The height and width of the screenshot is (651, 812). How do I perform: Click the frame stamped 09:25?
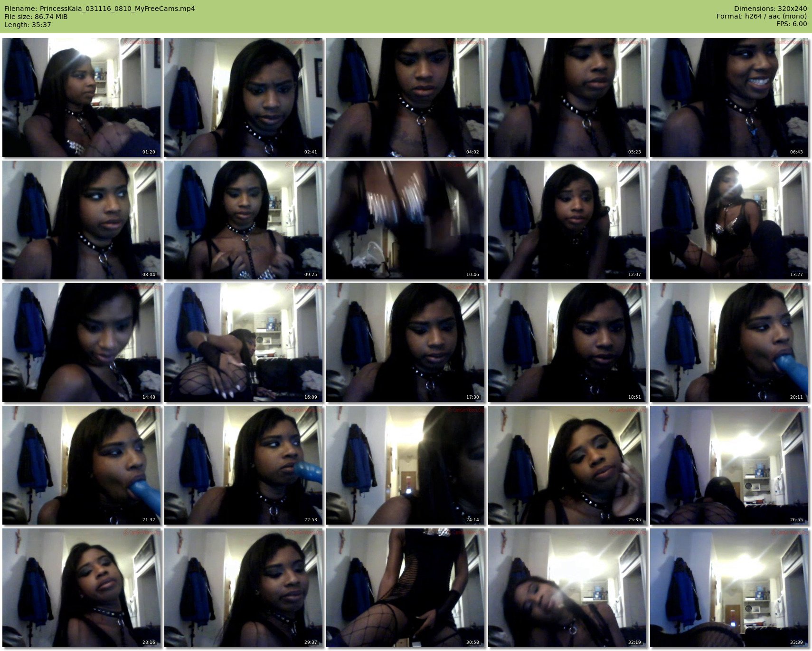tap(244, 220)
